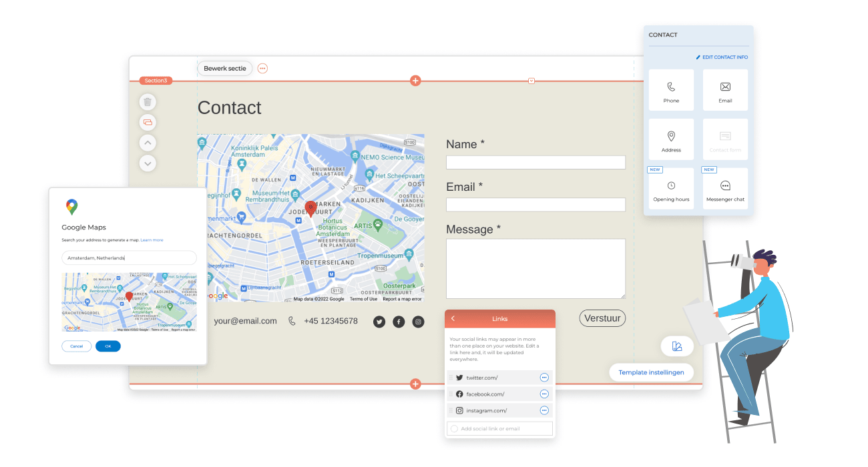Click the your@email.com text

click(245, 321)
